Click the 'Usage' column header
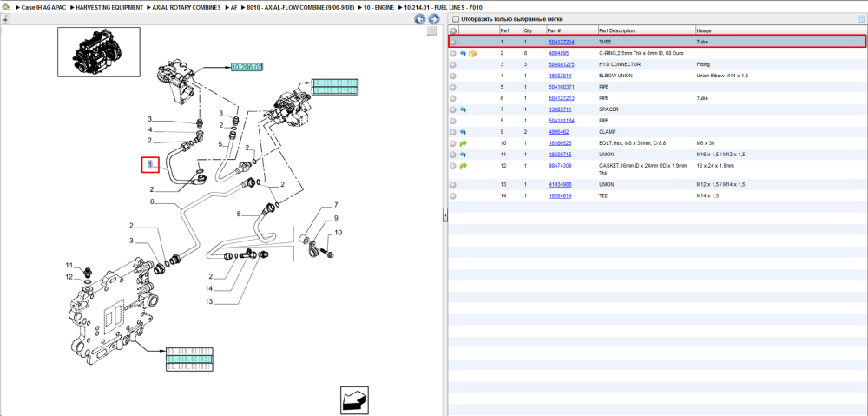 704,30
